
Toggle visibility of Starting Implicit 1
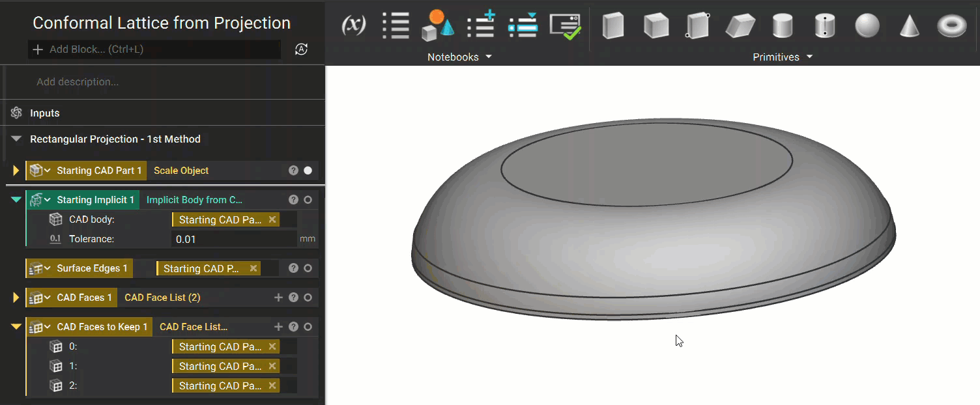pos(308,200)
